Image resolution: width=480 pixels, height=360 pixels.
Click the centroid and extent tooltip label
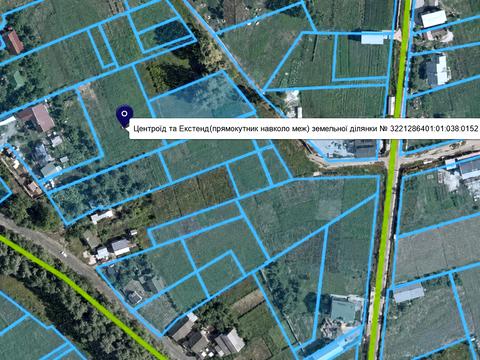click(305, 128)
